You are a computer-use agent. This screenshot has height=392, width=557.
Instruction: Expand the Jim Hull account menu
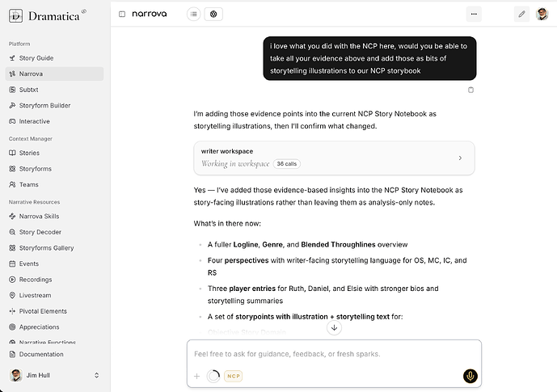pos(97,375)
